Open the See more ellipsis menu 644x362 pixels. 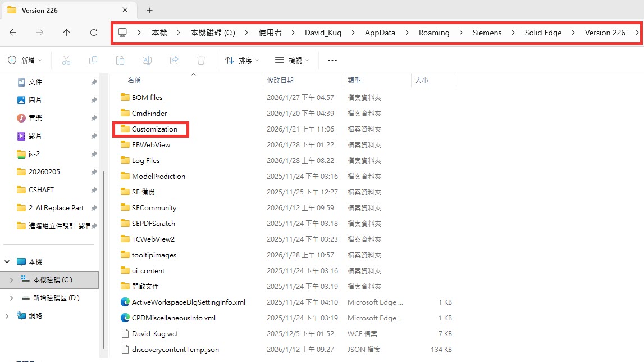coord(332,60)
